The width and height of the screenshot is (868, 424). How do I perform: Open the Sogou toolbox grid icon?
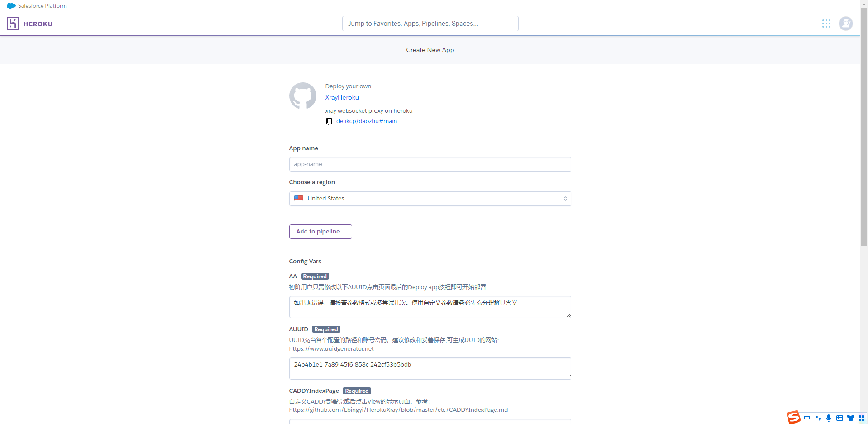(861, 418)
